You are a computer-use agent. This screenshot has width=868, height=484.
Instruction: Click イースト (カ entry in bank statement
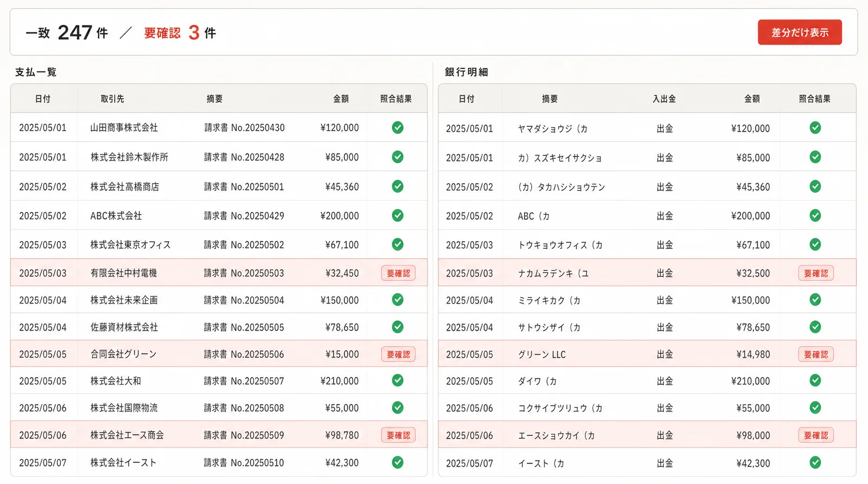pos(541,463)
